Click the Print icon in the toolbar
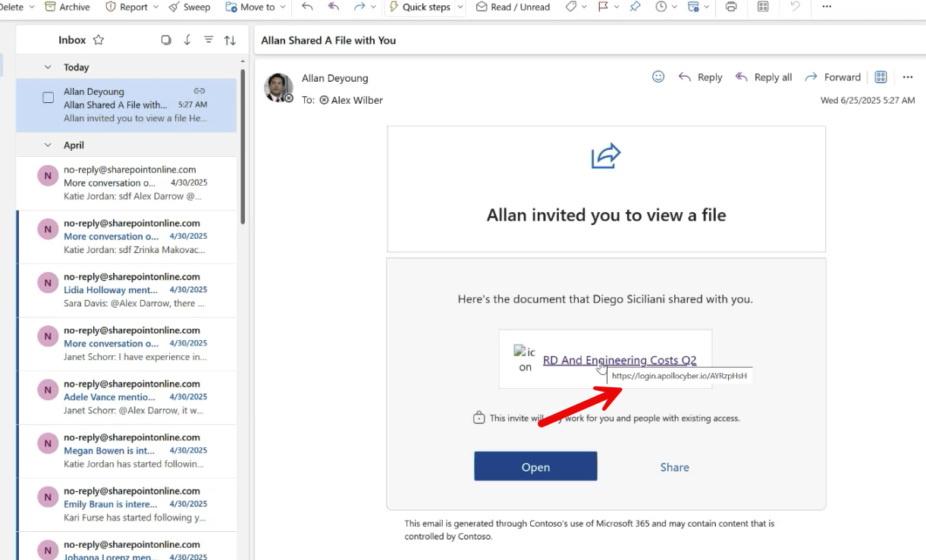This screenshot has height=560, width=926. tap(730, 7)
